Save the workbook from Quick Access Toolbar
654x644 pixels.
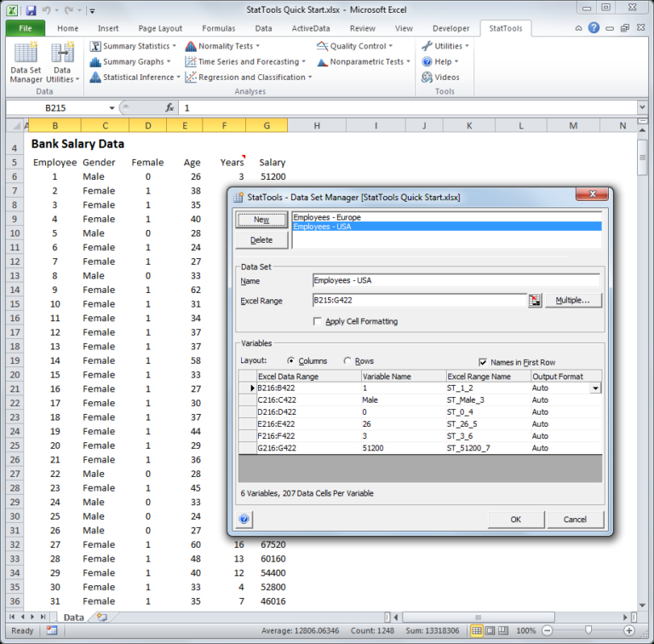[x=31, y=10]
